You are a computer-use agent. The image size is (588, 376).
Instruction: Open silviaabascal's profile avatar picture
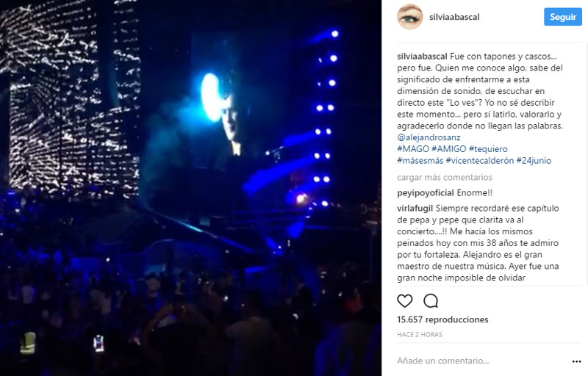(x=410, y=17)
